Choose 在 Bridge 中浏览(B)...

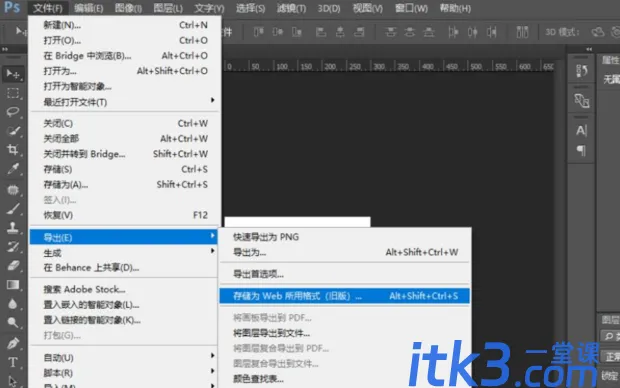125,56
